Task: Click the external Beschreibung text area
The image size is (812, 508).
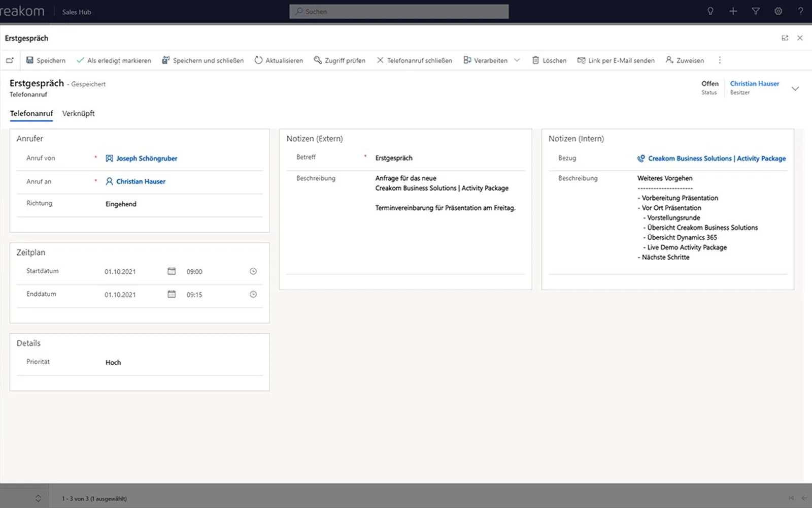Action: tap(449, 221)
